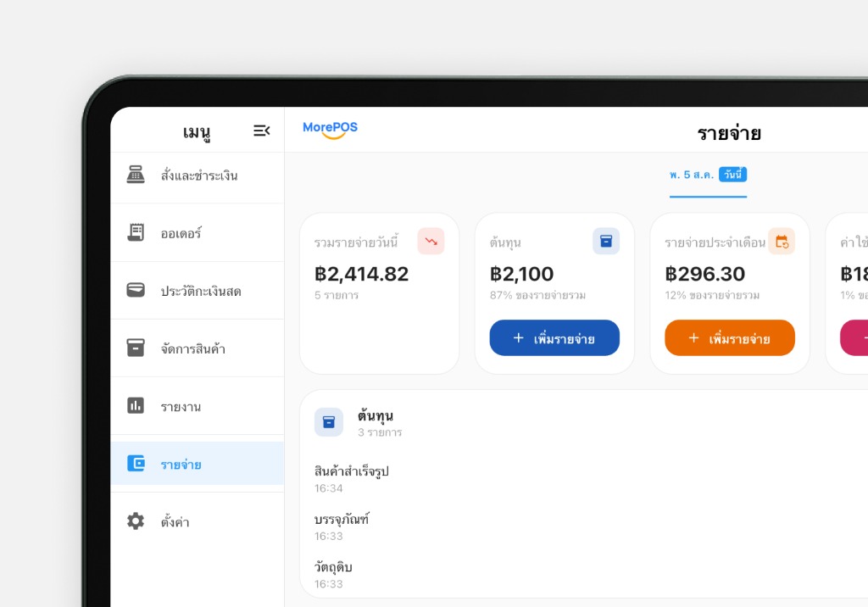
Task: Click the receipt icon next to ออเดอร์
Action: 136,232
